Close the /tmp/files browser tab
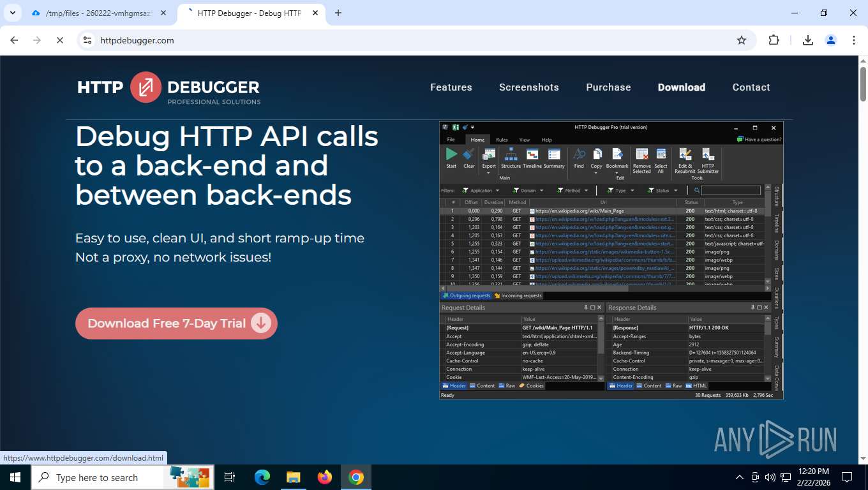The image size is (868, 490). (163, 13)
